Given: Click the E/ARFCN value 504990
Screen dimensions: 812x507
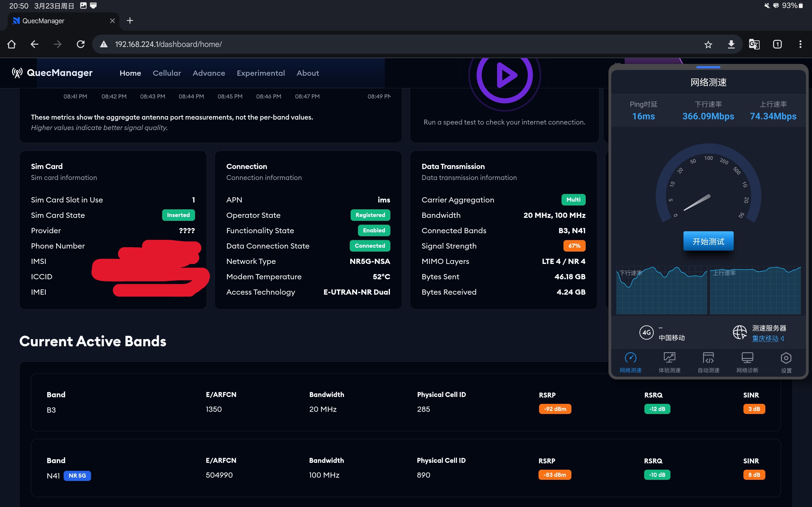Looking at the screenshot, I should 219,475.
